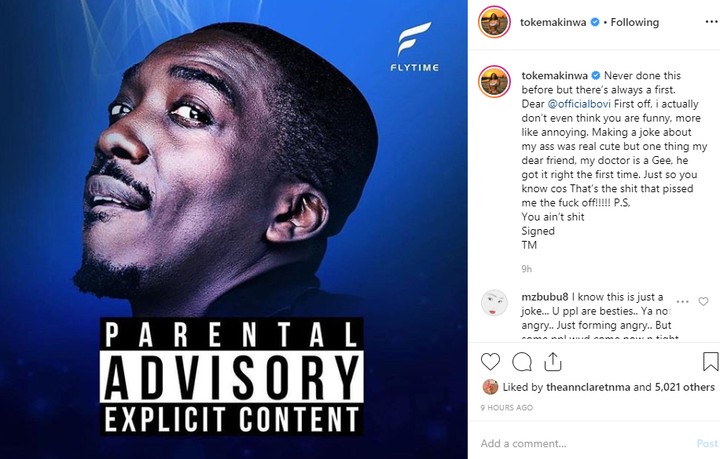Open mzbubu8's avatar image
The image size is (720, 459).
coord(494,303)
